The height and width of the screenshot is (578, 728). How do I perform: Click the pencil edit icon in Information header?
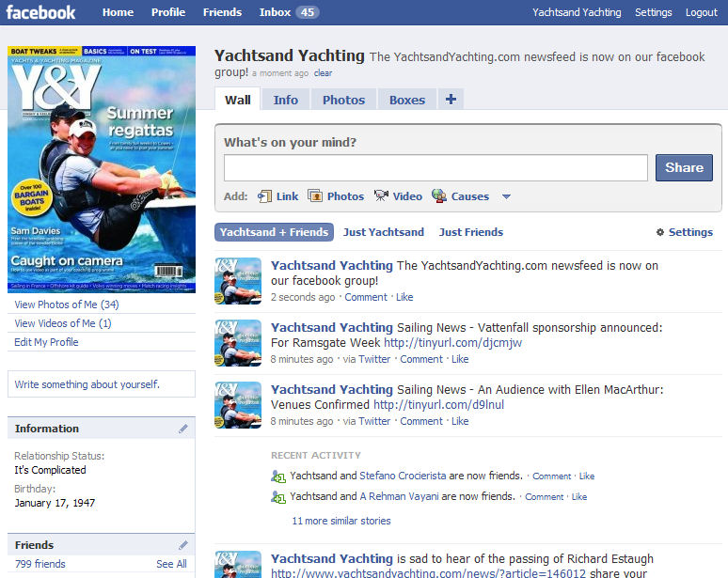pyautogui.click(x=182, y=429)
